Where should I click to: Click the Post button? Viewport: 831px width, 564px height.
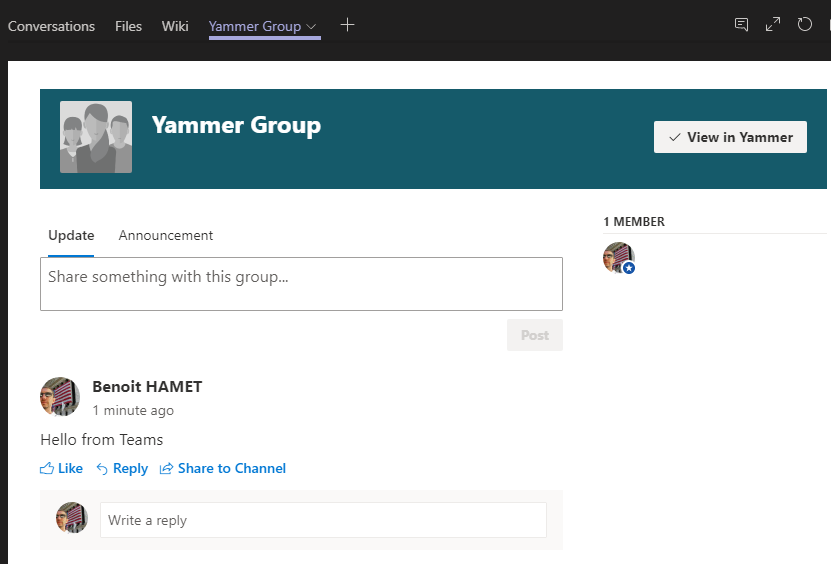[535, 335]
